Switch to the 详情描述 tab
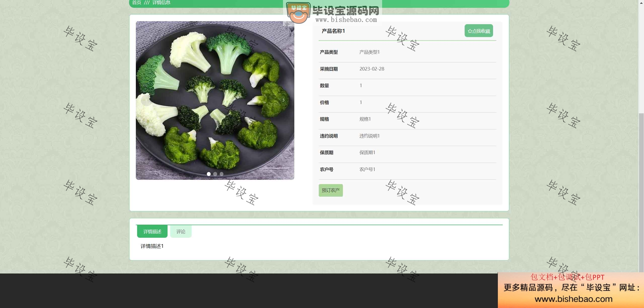This screenshot has width=644, height=308. pos(152,231)
